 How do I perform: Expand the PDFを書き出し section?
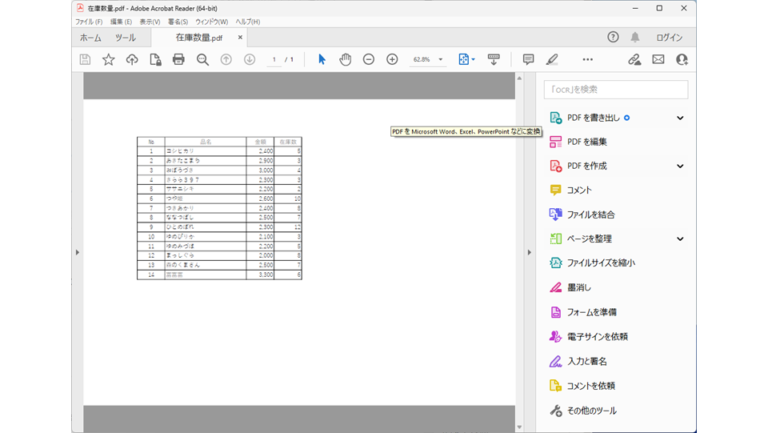pos(680,118)
